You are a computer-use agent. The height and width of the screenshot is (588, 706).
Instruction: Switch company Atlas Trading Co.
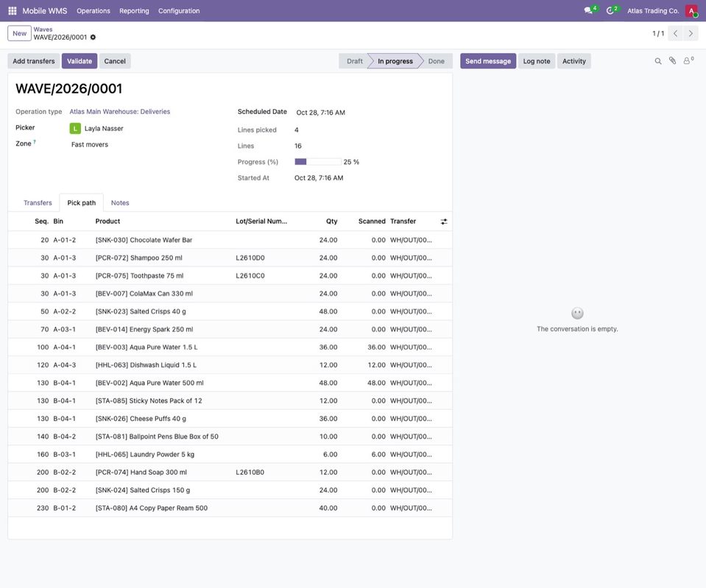click(653, 11)
